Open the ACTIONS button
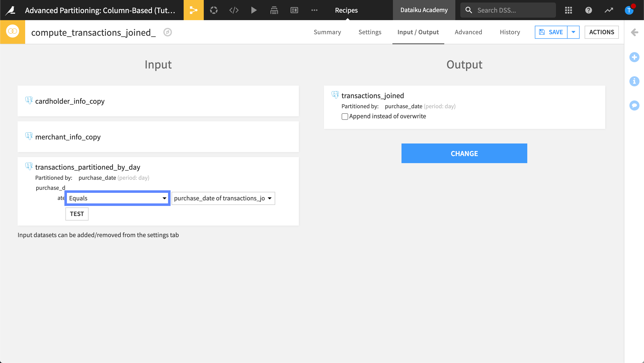644x363 pixels. pos(601,32)
